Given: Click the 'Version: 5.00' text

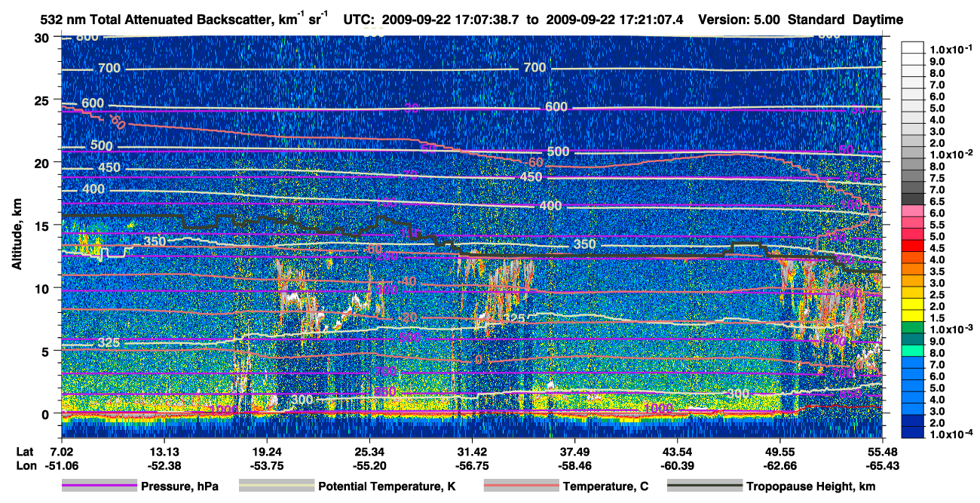Looking at the screenshot, I should [740, 20].
